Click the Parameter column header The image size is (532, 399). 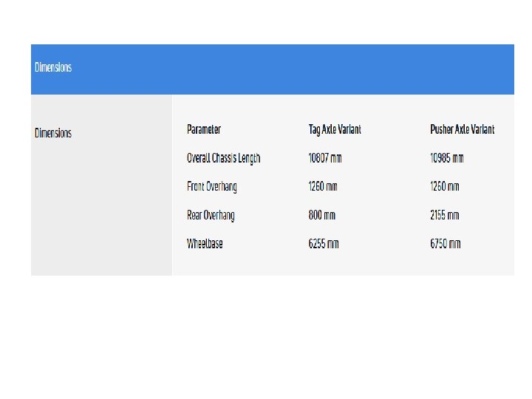[204, 130]
